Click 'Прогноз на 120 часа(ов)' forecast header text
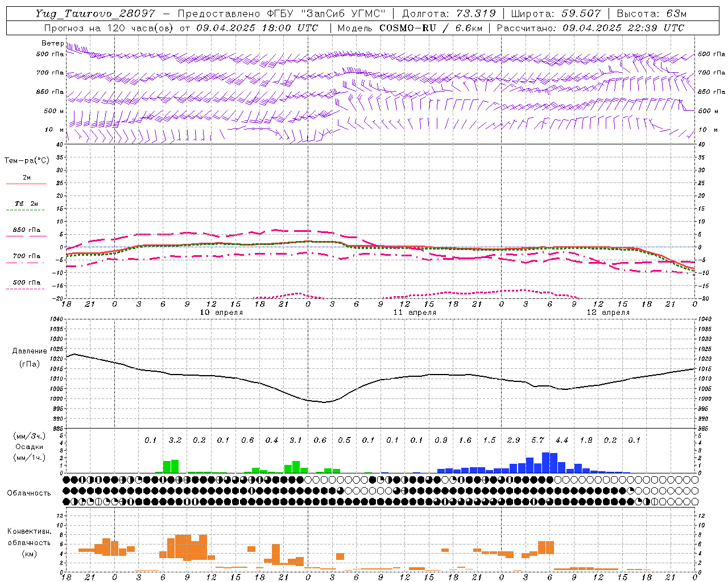The image size is (728, 582). tap(109, 28)
